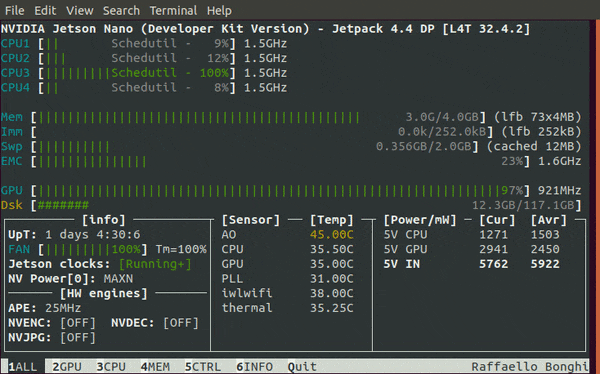Select the 1ALL tab

[x=23, y=367]
